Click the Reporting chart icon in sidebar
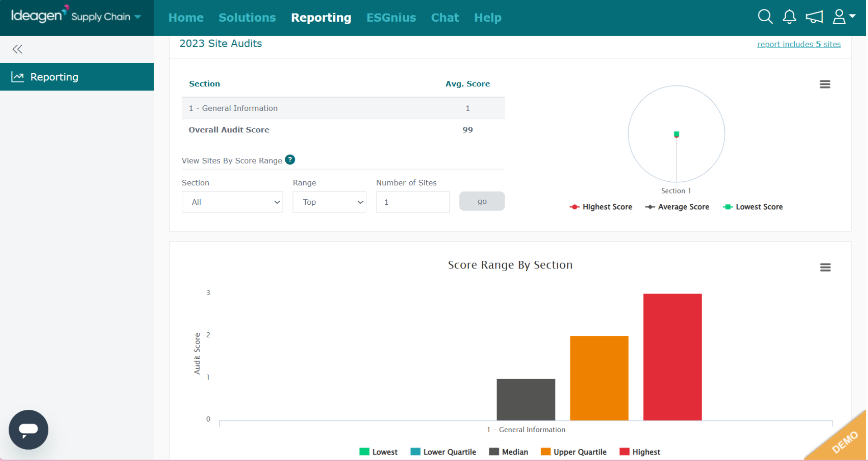 tap(18, 77)
